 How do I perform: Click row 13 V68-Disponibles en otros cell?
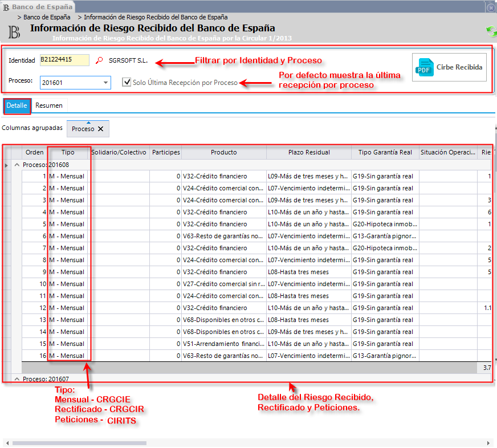point(224,320)
